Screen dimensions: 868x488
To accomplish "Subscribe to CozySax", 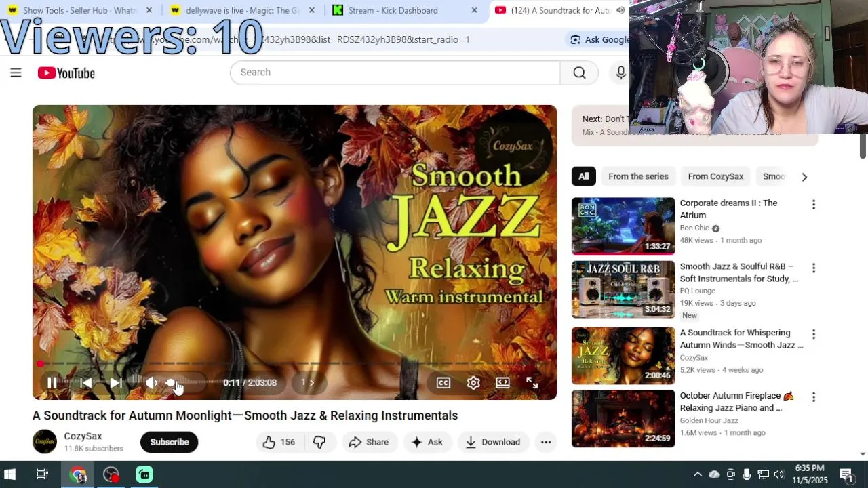I will pyautogui.click(x=170, y=442).
